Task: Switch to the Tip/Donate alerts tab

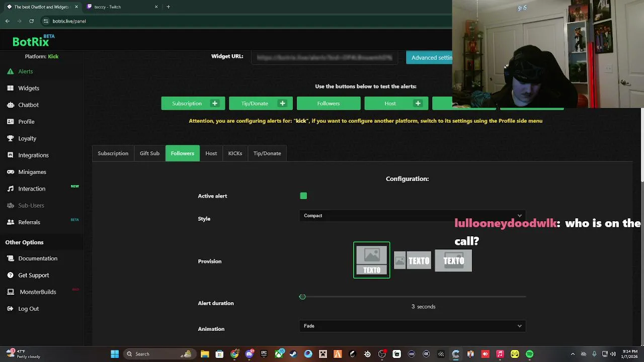Action: pos(267,153)
